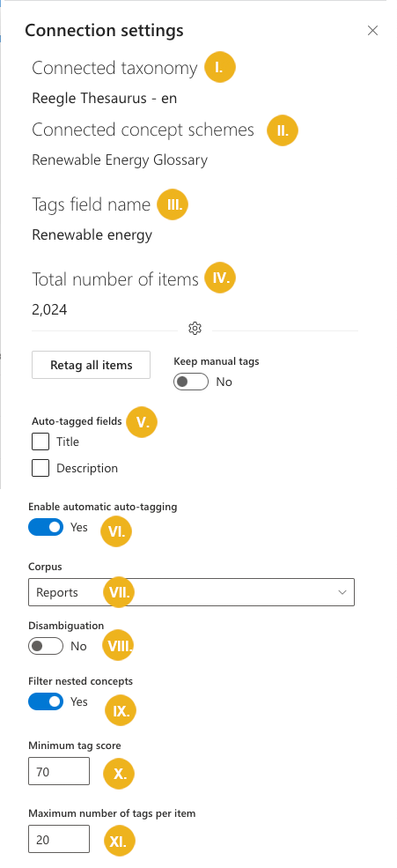Click the Reegle Thesaurus - en text
Screen dimensions: 397x868
[105, 99]
